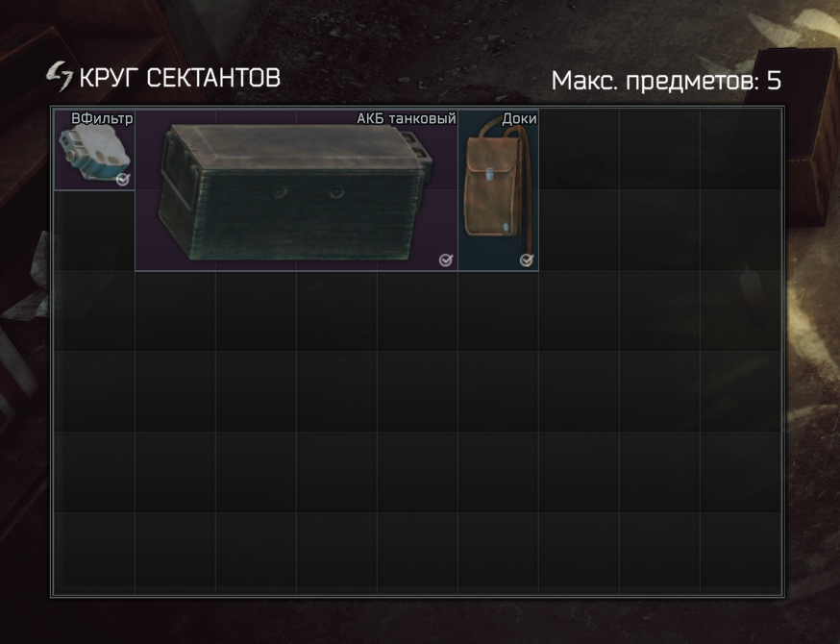Select the ВФильтр water filter item

94,150
